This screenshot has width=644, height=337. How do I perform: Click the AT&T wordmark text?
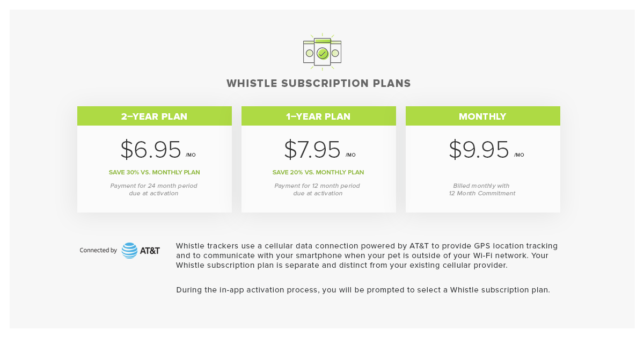coord(150,251)
